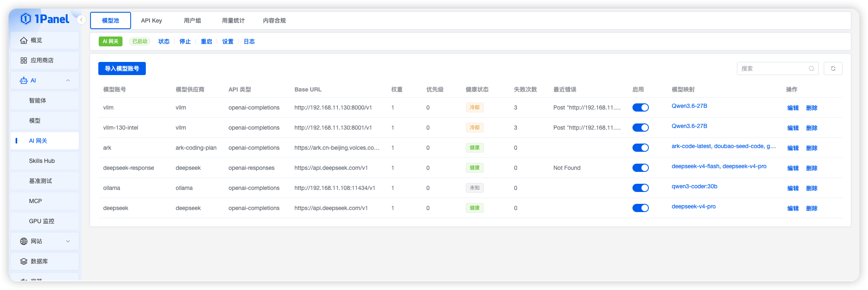
Task: Open Qwen3.6-27B mapping in vllm-130-intel row
Action: (689, 126)
